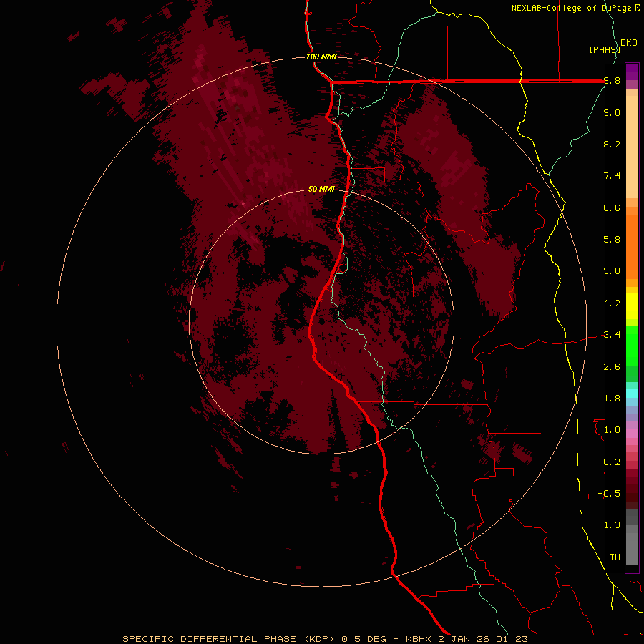Click the 5.8 value on the color scale
The width and height of the screenshot is (644, 644).
612,240
